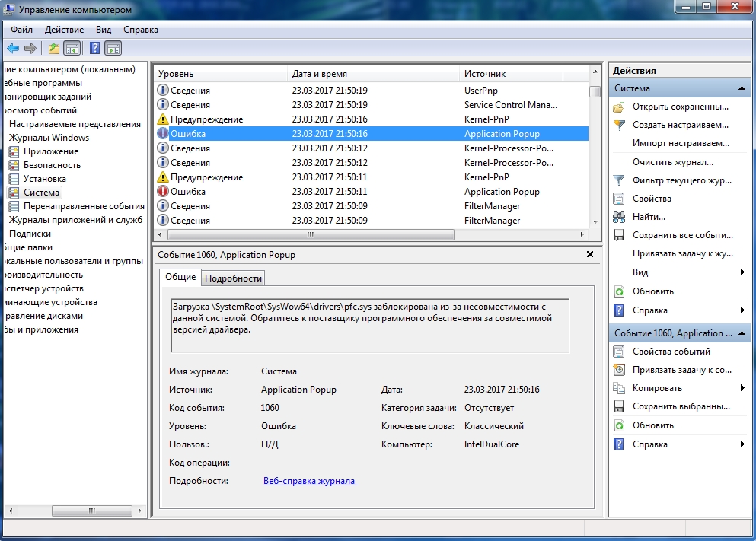Click the Back arrow toolbar icon
Screen dimensions: 756x541
coord(13,48)
